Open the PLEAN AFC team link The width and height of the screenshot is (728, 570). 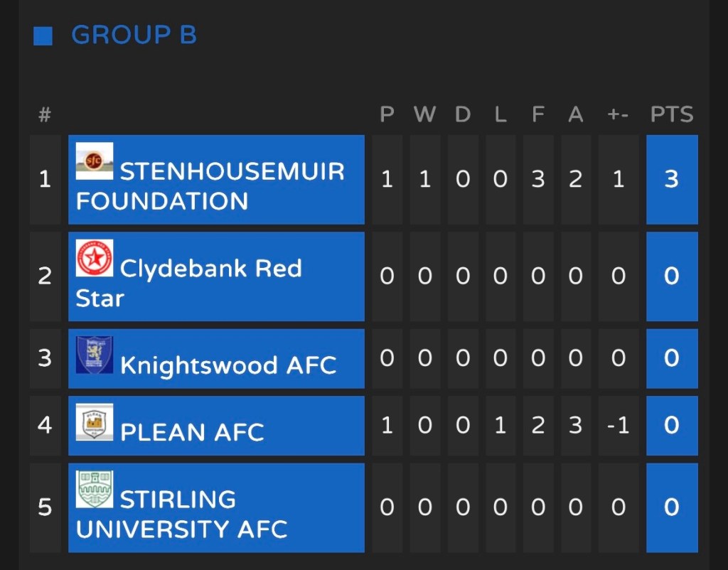pyautogui.click(x=192, y=432)
